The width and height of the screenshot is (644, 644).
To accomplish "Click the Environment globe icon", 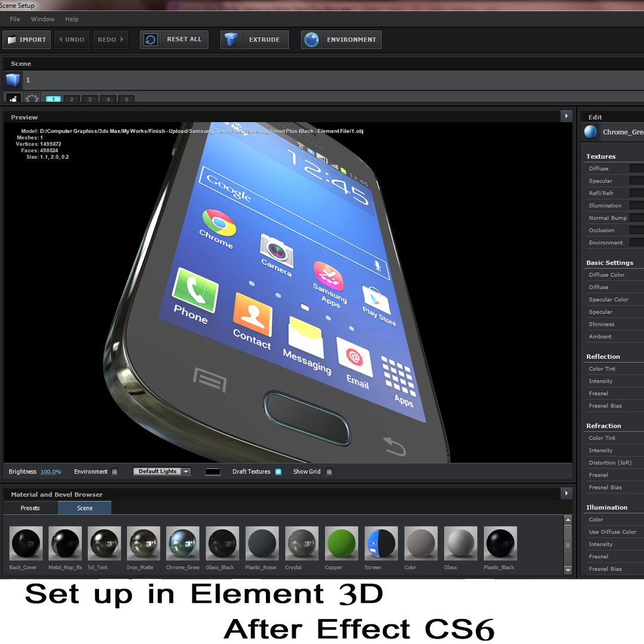I will (x=311, y=39).
